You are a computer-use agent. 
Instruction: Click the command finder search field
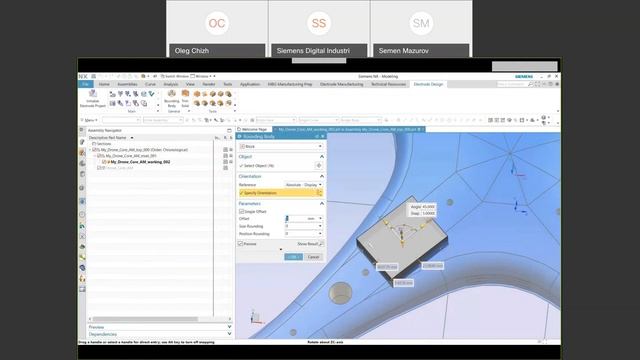(x=512, y=84)
